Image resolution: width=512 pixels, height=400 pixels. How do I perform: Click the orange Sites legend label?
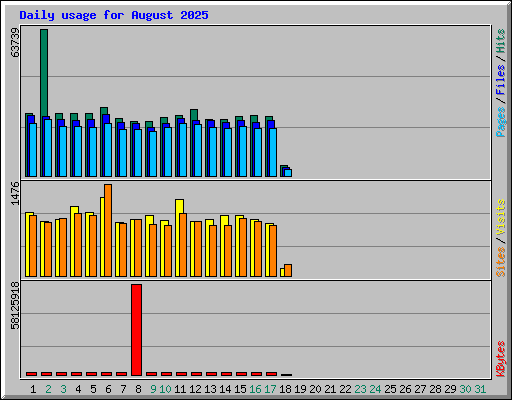click(500, 262)
